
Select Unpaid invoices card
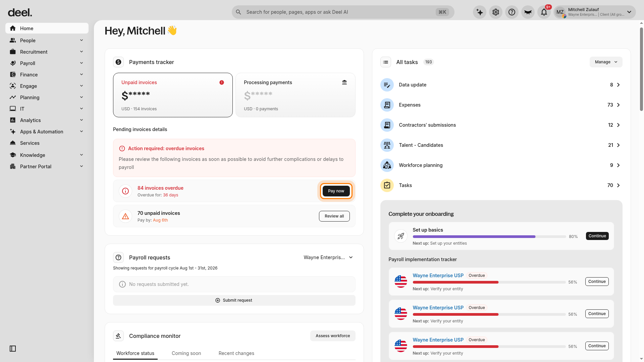coord(173,95)
